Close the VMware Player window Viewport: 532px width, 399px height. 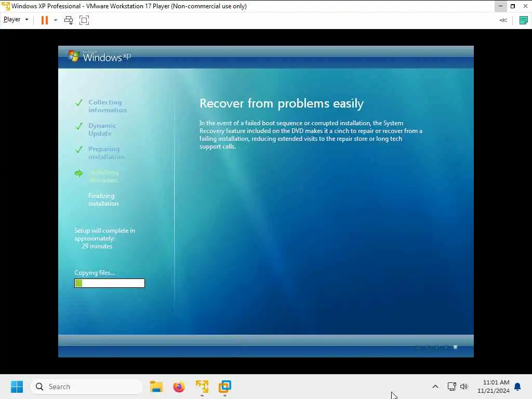[x=525, y=6]
